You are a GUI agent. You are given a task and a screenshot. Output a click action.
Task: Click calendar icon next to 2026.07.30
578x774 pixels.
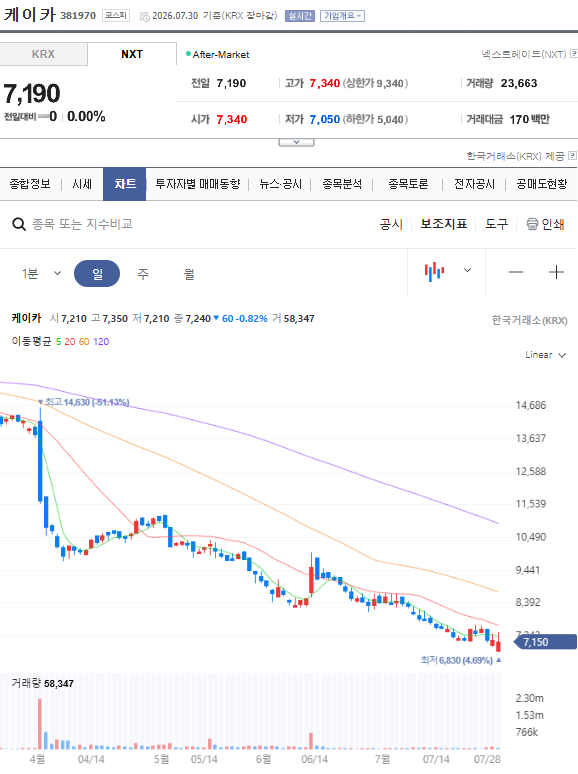[x=144, y=17]
